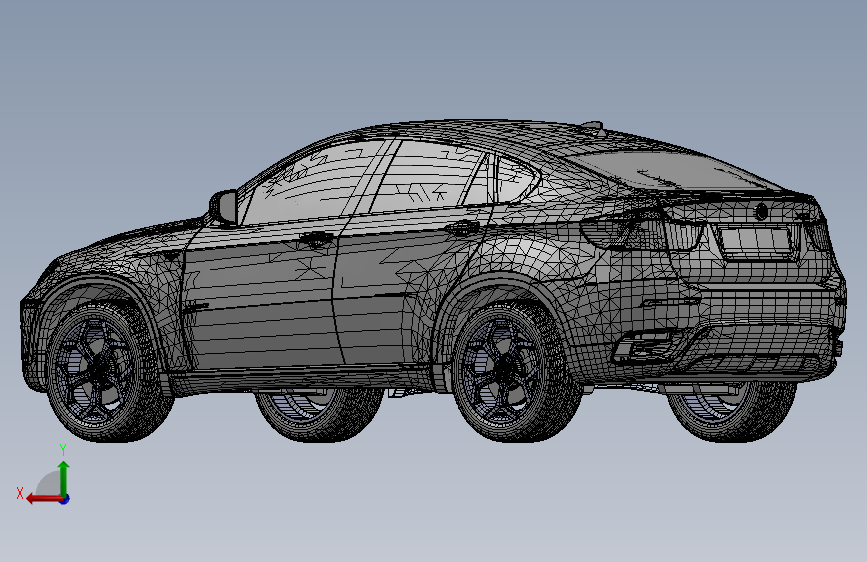
Task: Click the red X axis arrow of triad
Action: pyautogui.click(x=43, y=499)
